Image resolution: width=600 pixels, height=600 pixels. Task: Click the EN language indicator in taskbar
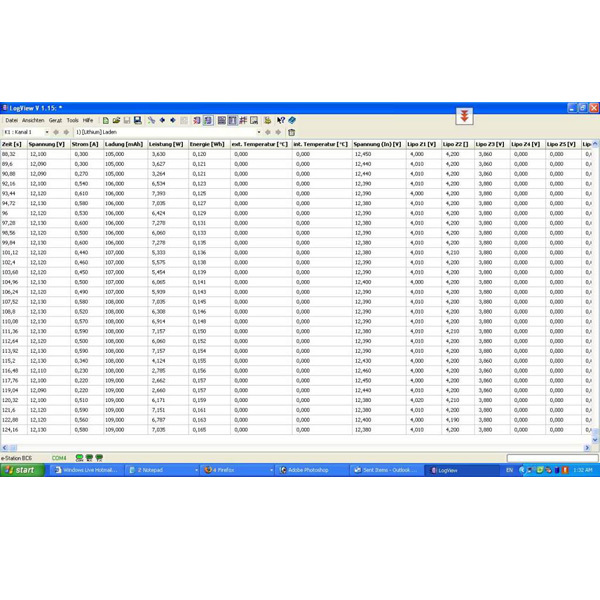pyautogui.click(x=509, y=470)
